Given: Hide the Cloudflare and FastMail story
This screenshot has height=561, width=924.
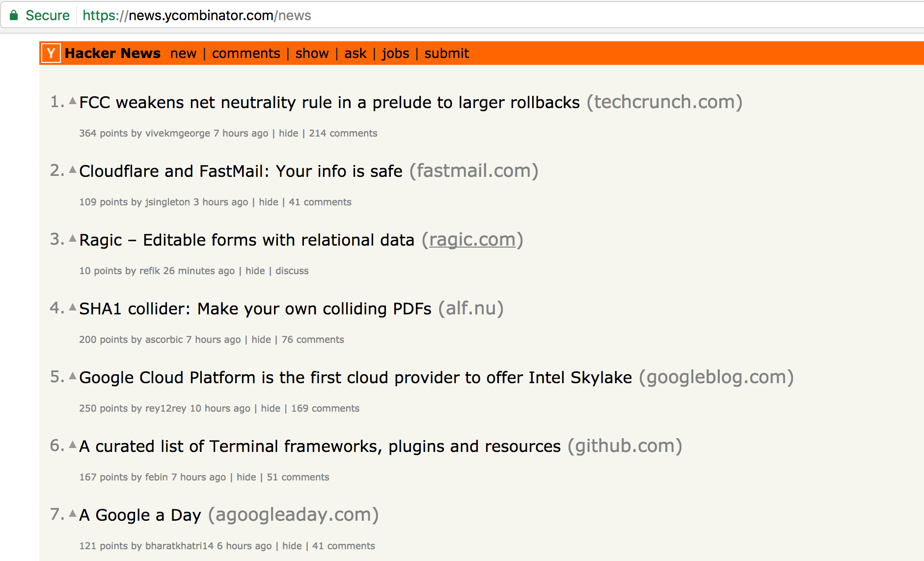Looking at the screenshot, I should click(269, 202).
